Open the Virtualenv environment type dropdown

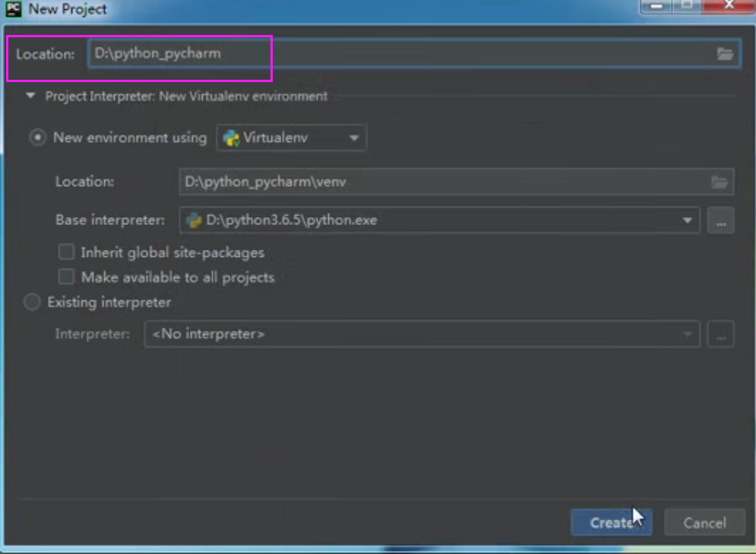pyautogui.click(x=292, y=138)
